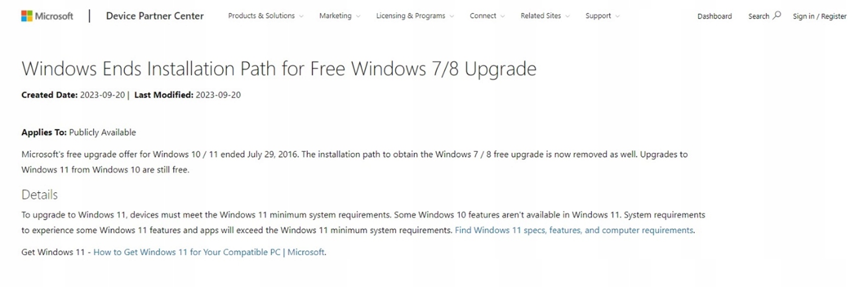Open the Device Partner Center home link
This screenshot has width=868, height=287.
tap(155, 16)
